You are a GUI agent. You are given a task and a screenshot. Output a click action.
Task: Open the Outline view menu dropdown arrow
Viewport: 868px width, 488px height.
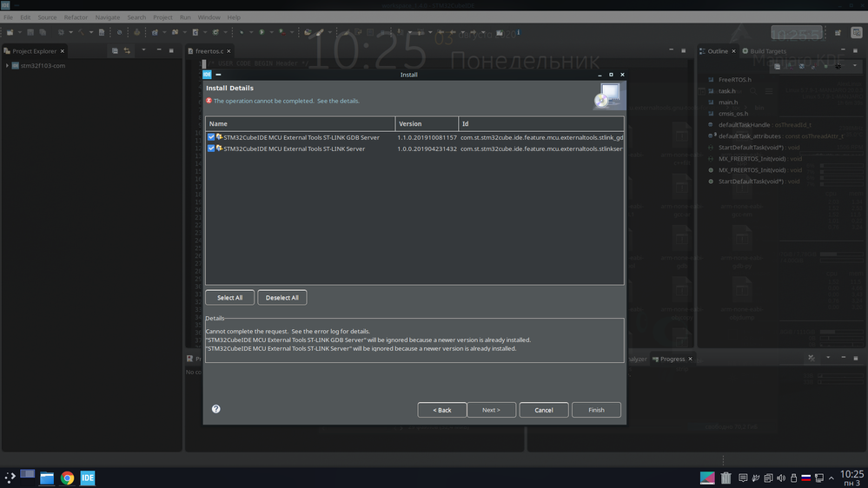(x=855, y=66)
